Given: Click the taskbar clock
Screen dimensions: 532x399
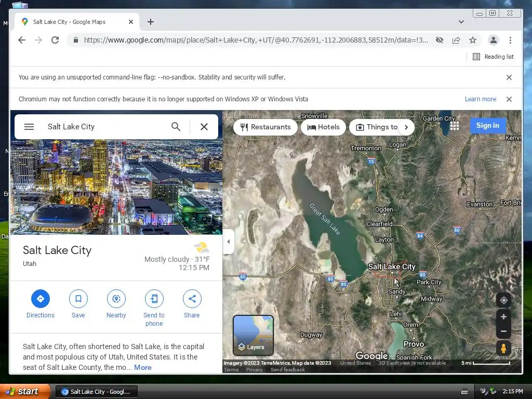Looking at the screenshot, I should point(513,392).
